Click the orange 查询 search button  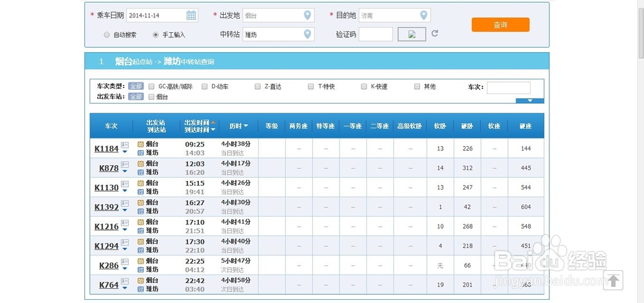pos(500,24)
